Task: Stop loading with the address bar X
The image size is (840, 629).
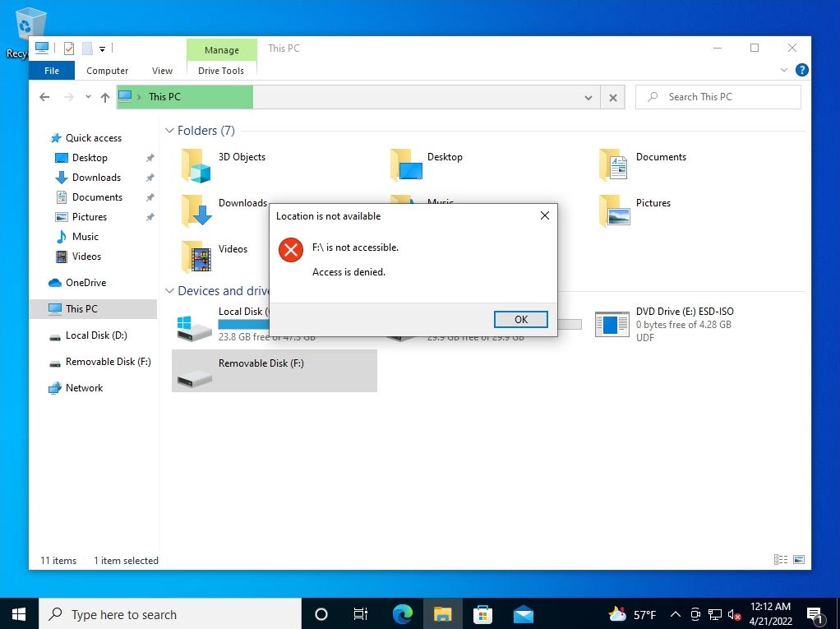Action: pos(613,98)
